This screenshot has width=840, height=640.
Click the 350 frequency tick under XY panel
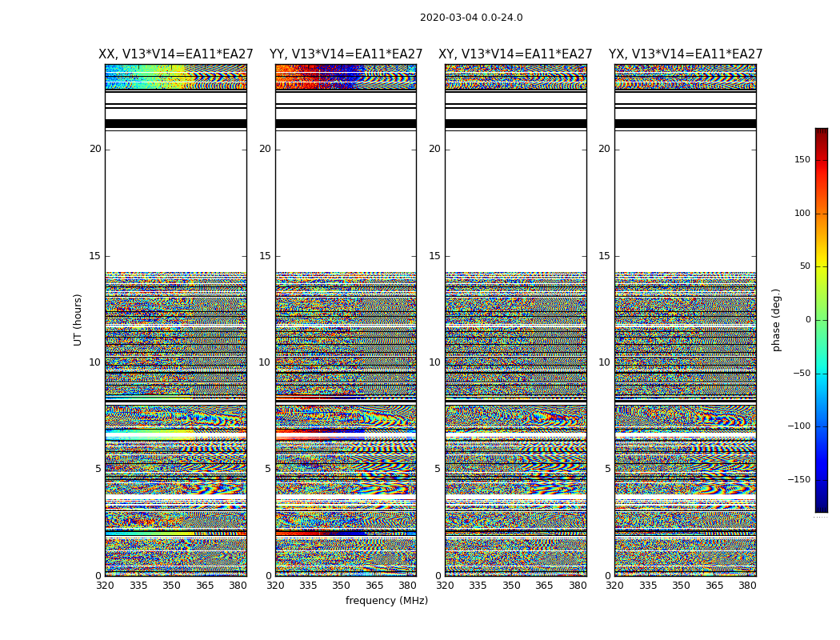pyautogui.click(x=511, y=586)
